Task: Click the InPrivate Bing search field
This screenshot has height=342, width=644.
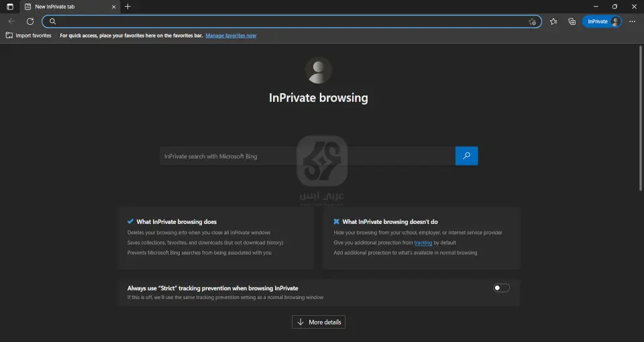Action: pos(307,156)
